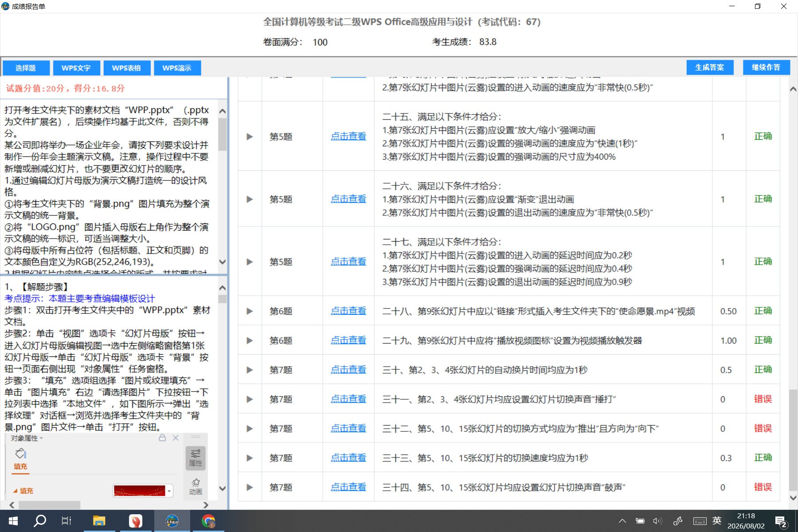The height and width of the screenshot is (532, 798).
Task: Click the 错误 result for item 三十二
Action: 763,428
